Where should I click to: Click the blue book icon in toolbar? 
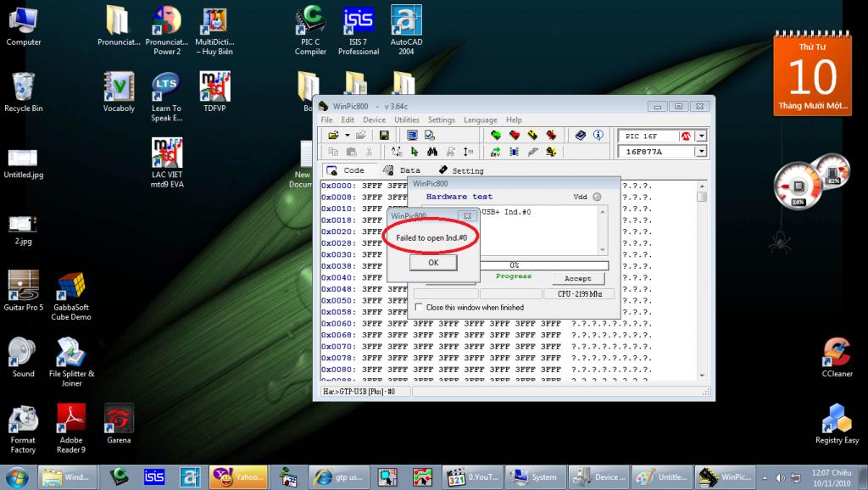click(580, 135)
